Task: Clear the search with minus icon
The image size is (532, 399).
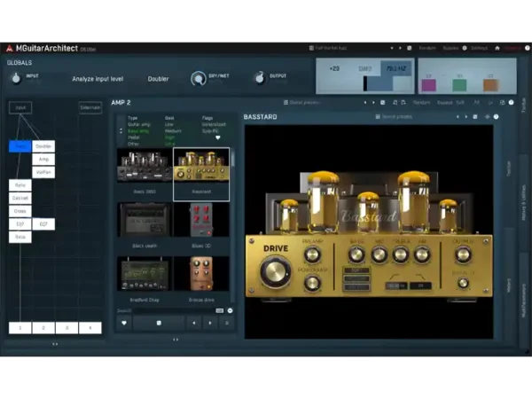Action: coord(230,310)
